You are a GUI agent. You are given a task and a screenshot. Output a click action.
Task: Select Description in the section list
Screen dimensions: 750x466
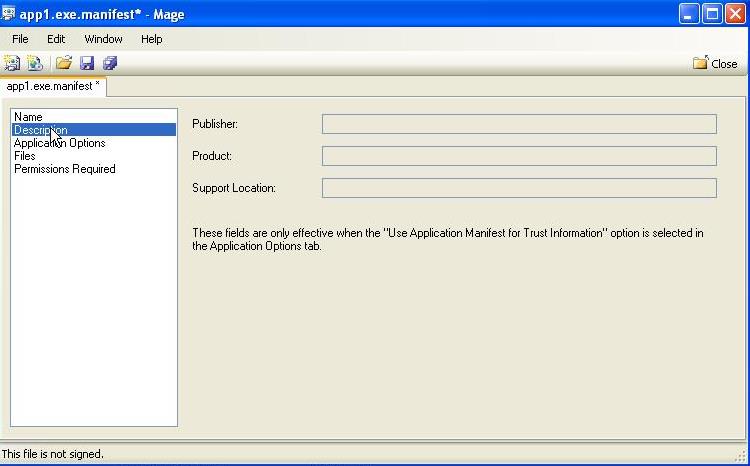[x=94, y=130]
